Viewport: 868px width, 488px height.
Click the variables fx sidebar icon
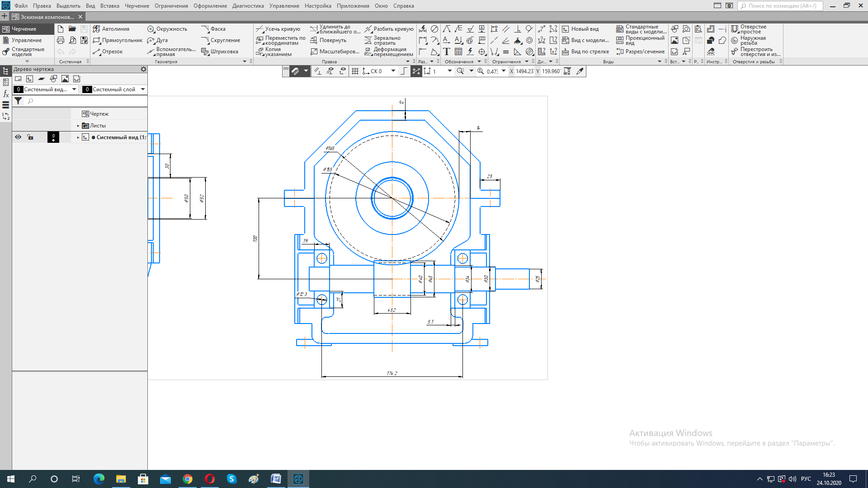click(6, 94)
